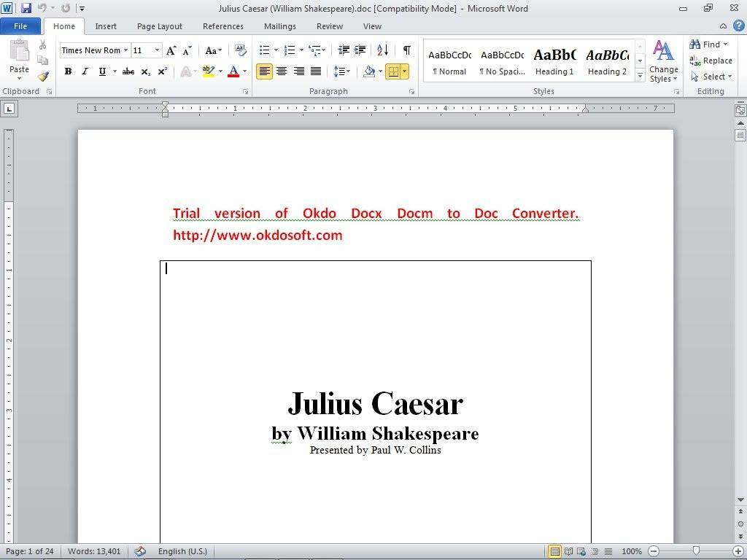Switch to Print Layout view

point(555,551)
